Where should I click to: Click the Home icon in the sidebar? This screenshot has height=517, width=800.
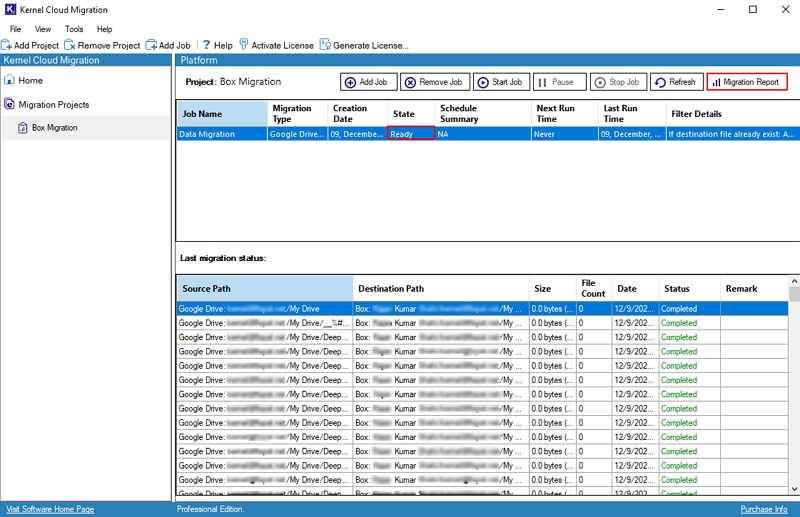click(x=9, y=80)
